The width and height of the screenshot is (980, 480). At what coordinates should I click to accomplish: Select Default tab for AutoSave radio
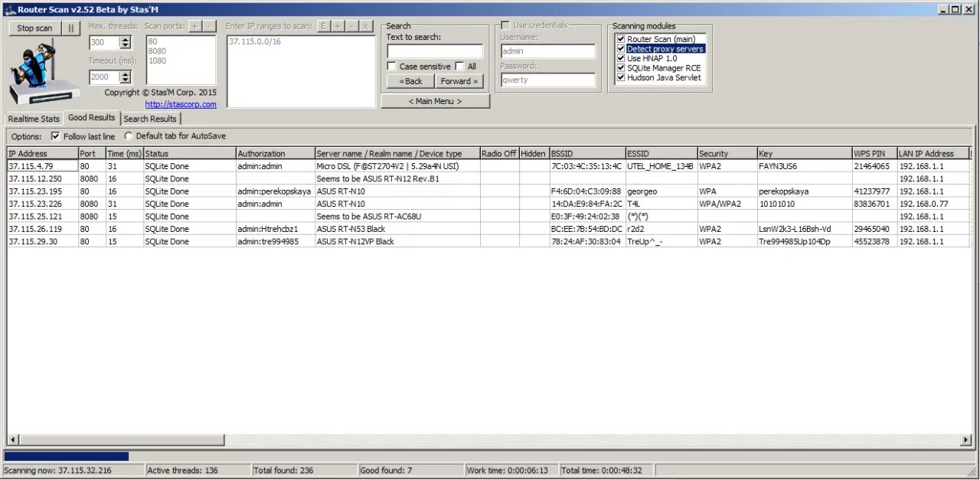tap(128, 136)
